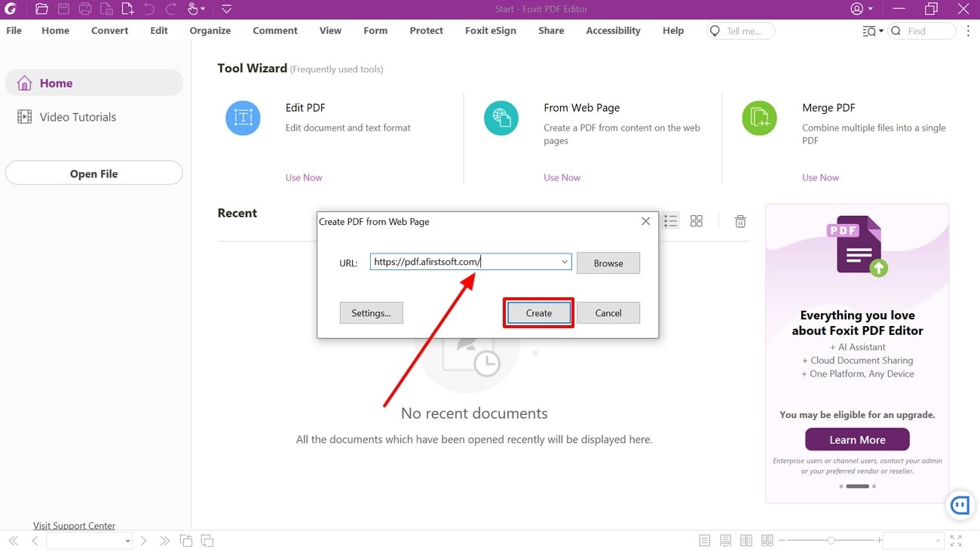Select Home in the left sidebar
This screenshot has width=980, height=550.
pyautogui.click(x=94, y=83)
